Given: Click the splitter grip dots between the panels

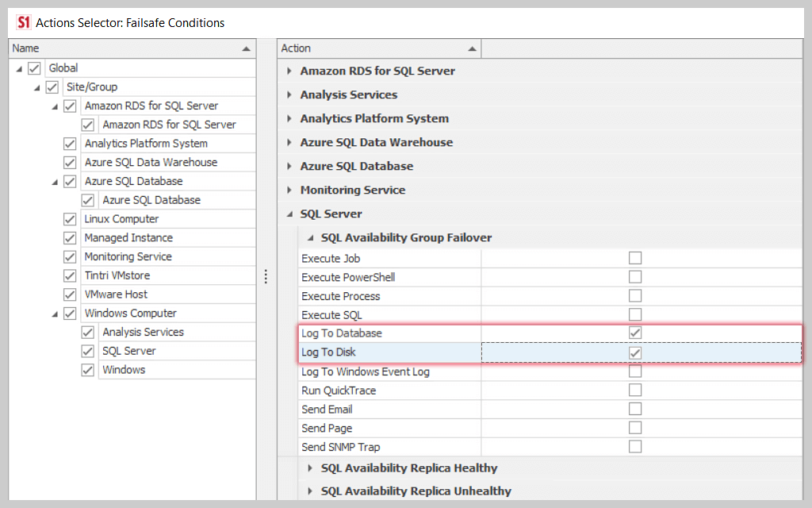Looking at the screenshot, I should (266, 277).
